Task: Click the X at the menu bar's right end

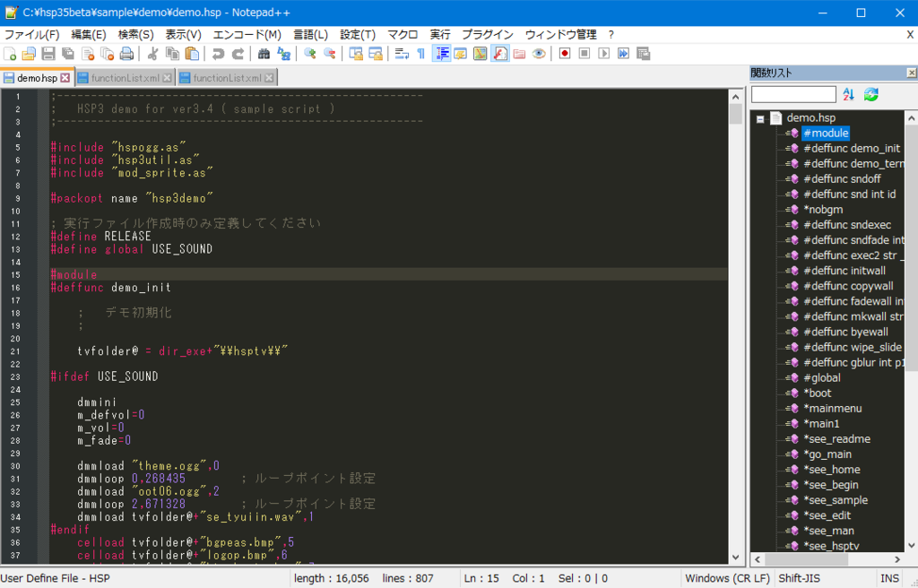Action: pos(911,35)
